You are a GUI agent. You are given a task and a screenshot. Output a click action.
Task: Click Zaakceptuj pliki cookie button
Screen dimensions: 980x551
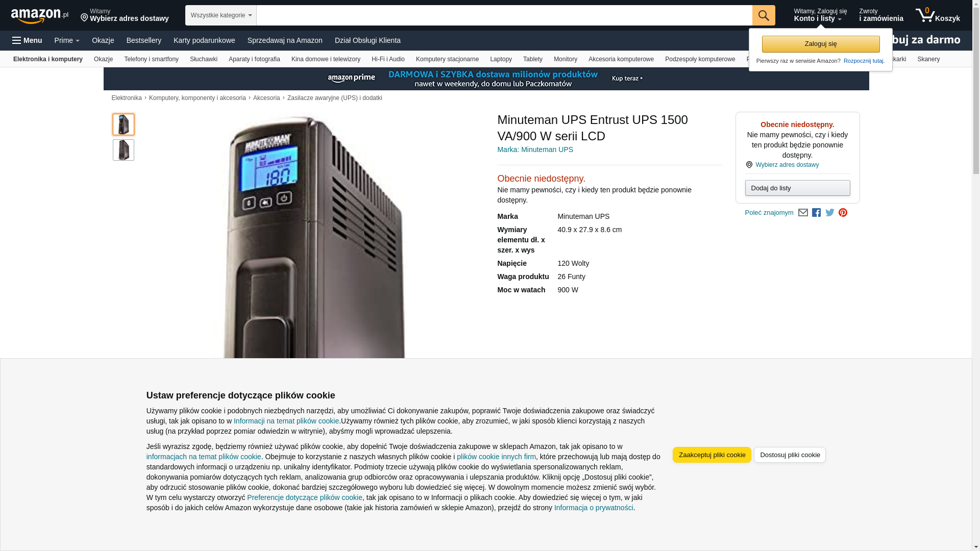click(712, 455)
